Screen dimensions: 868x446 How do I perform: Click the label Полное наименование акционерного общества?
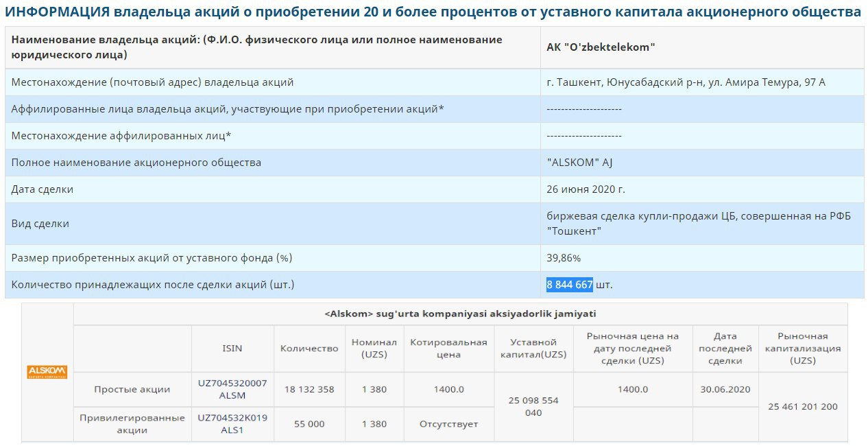tap(136, 163)
